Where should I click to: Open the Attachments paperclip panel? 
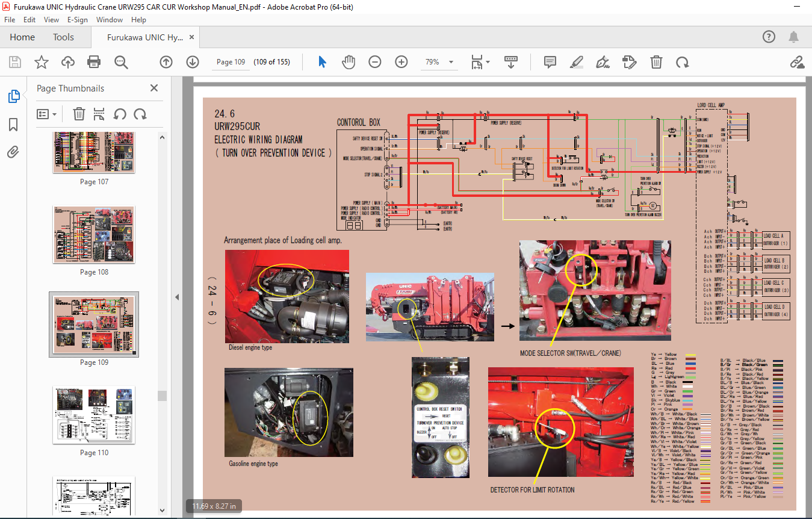tap(13, 152)
